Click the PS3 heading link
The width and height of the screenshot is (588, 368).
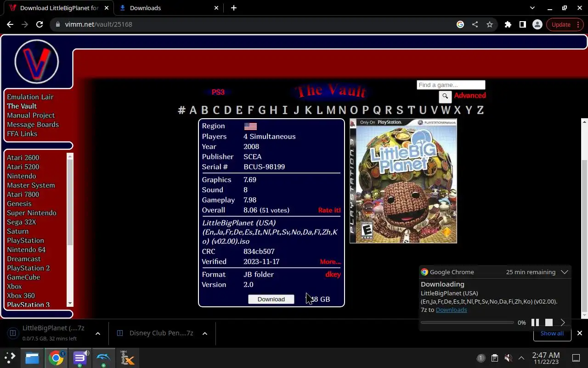pyautogui.click(x=218, y=92)
